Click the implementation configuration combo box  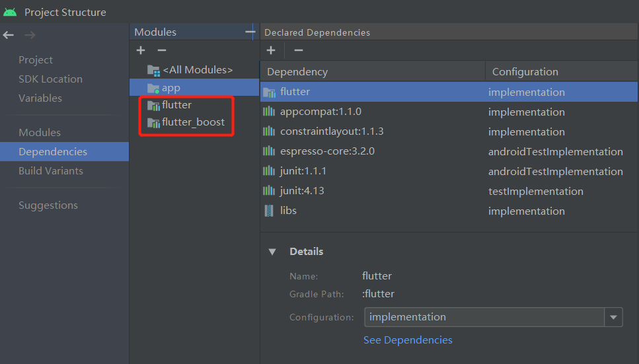[x=494, y=317]
